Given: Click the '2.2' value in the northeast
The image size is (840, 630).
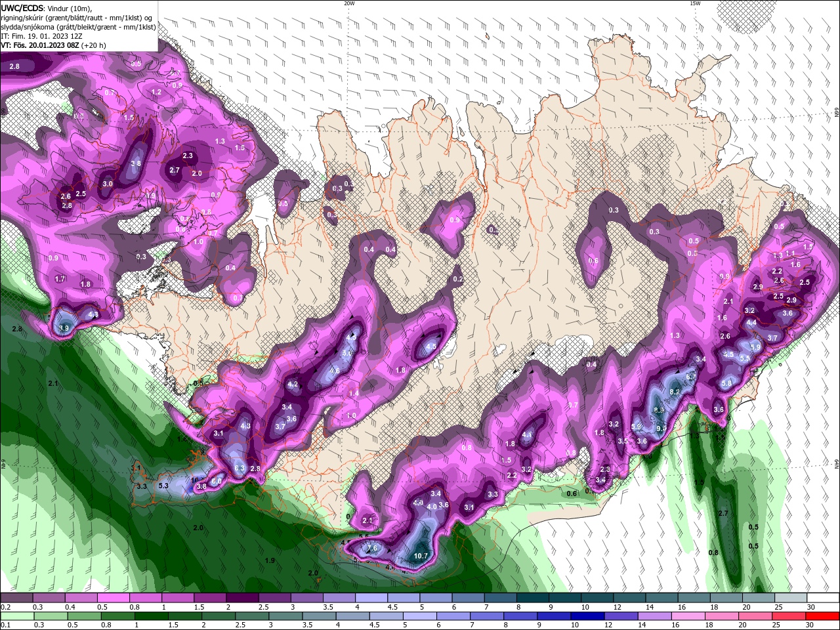Looking at the screenshot, I should (x=777, y=271).
